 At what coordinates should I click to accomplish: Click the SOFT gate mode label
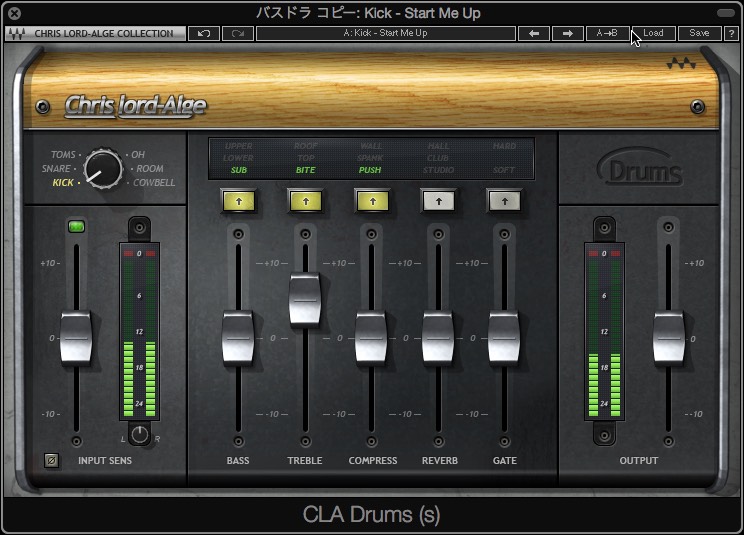coord(504,170)
